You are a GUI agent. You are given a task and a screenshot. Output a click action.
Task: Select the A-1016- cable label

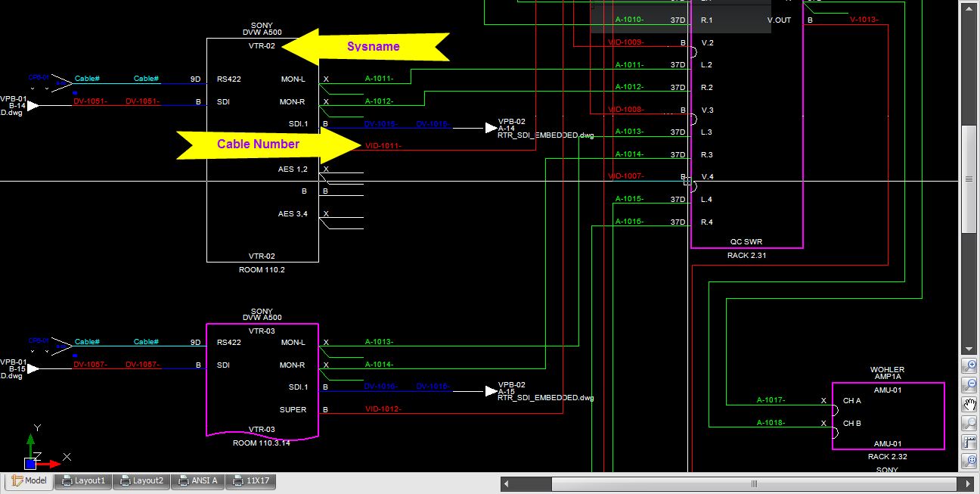(x=629, y=222)
